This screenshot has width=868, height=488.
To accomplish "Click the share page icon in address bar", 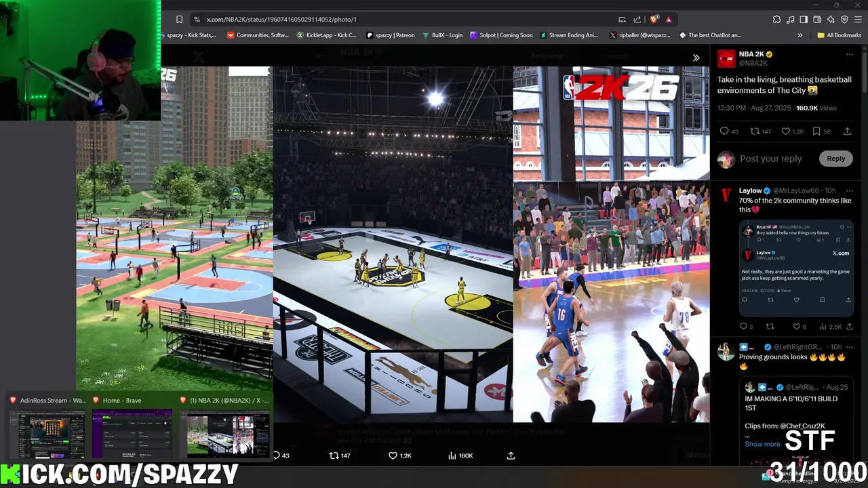I will tap(637, 20).
